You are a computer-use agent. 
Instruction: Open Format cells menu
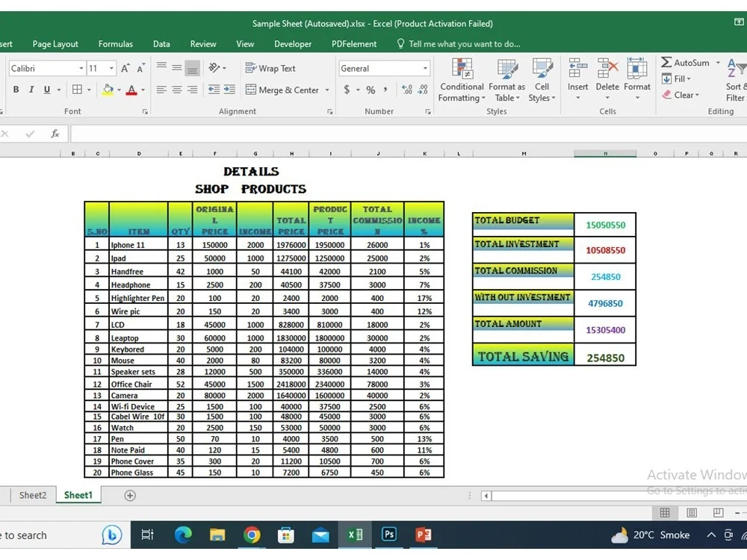pyautogui.click(x=637, y=80)
